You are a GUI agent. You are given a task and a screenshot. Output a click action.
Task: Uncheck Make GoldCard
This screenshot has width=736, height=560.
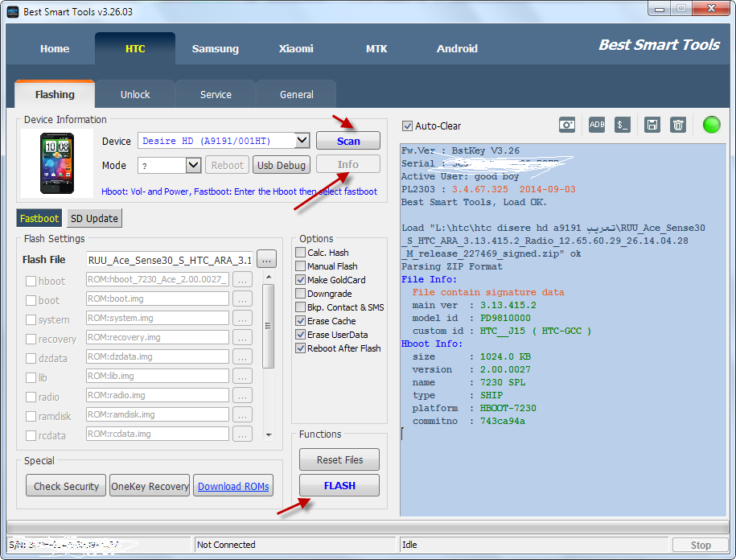(300, 280)
